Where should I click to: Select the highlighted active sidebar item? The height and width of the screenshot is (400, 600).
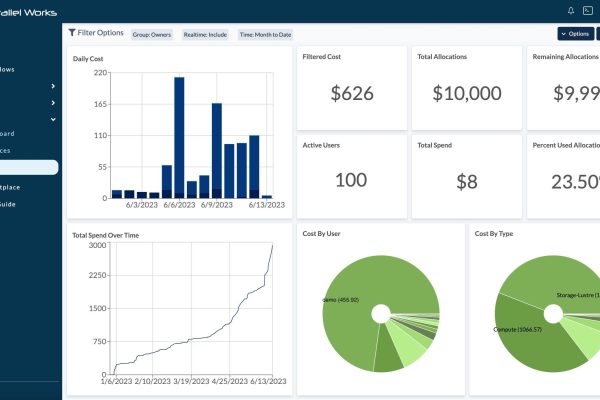29,167
